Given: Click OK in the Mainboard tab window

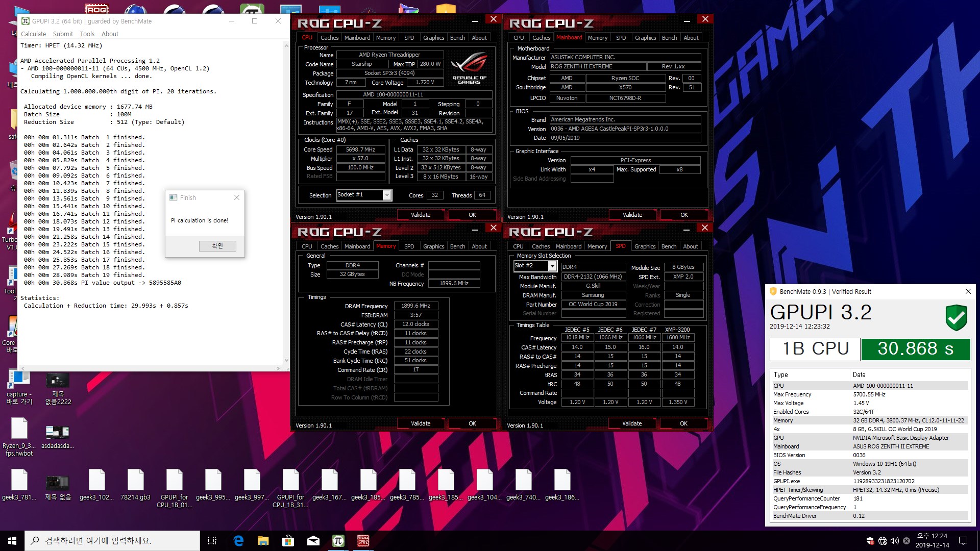Looking at the screenshot, I should (x=684, y=215).
